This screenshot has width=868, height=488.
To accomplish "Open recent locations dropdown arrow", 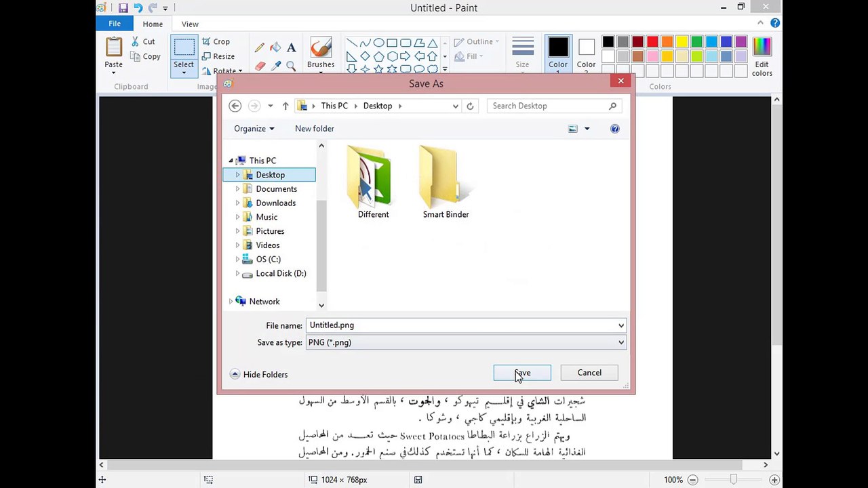I will [x=270, y=106].
